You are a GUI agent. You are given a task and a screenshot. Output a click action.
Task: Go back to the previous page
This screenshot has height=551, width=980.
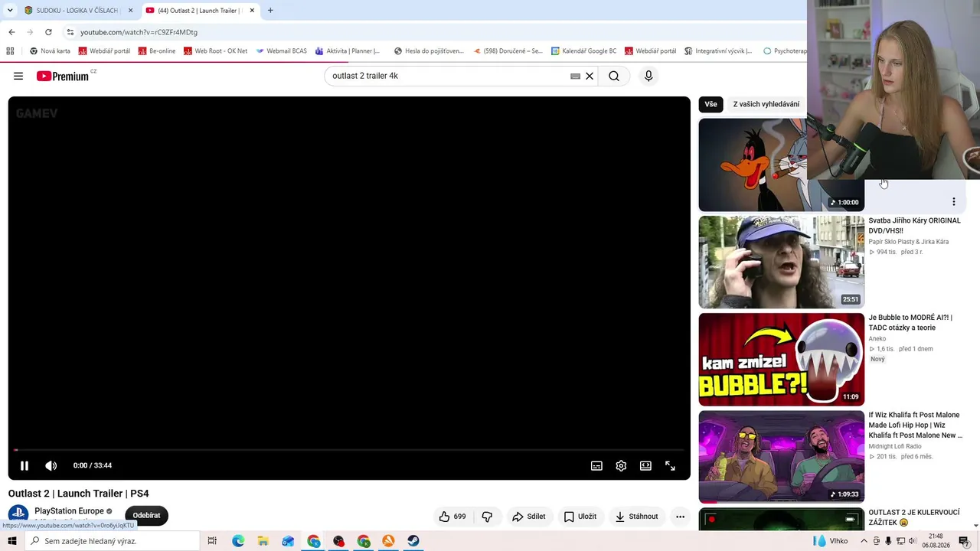pyautogui.click(x=11, y=32)
